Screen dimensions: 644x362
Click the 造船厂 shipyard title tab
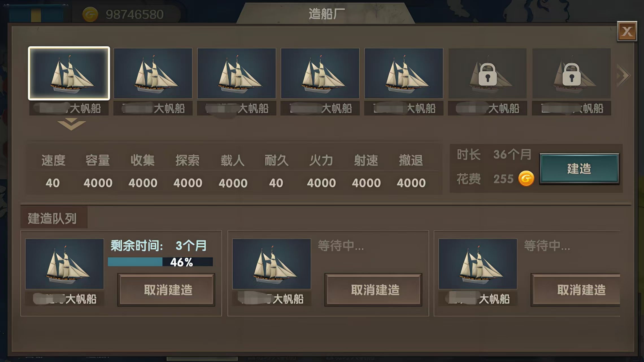[x=326, y=14]
